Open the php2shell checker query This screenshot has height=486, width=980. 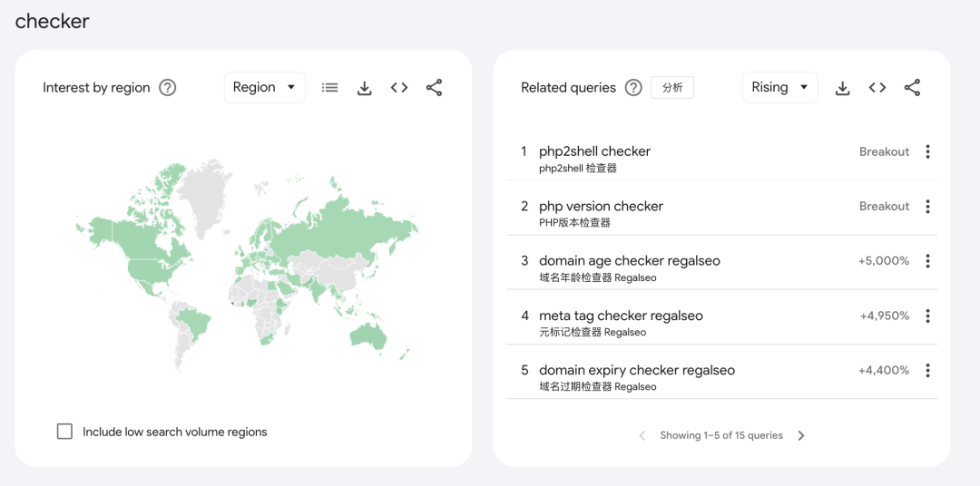(x=594, y=151)
